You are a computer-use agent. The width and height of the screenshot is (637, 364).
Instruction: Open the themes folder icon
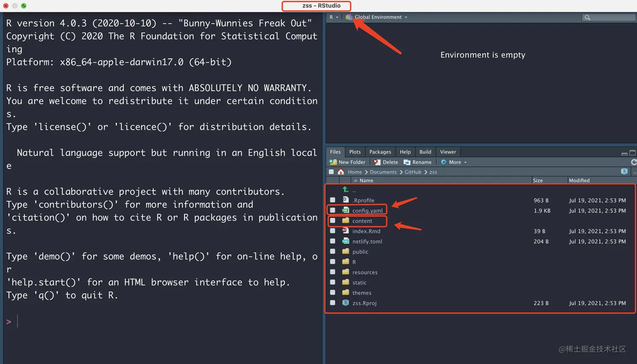coord(345,292)
